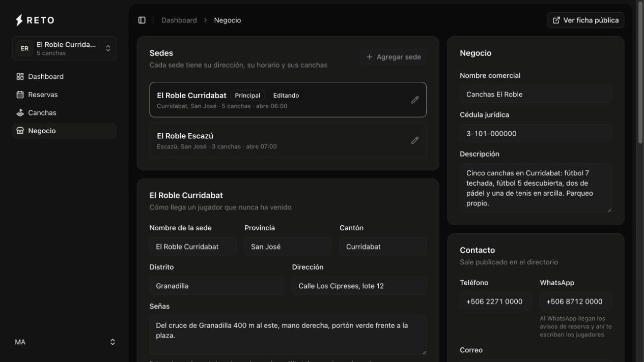This screenshot has width=644, height=362.
Task: Click the page vertical scrollbar
Action: pyautogui.click(x=640, y=74)
